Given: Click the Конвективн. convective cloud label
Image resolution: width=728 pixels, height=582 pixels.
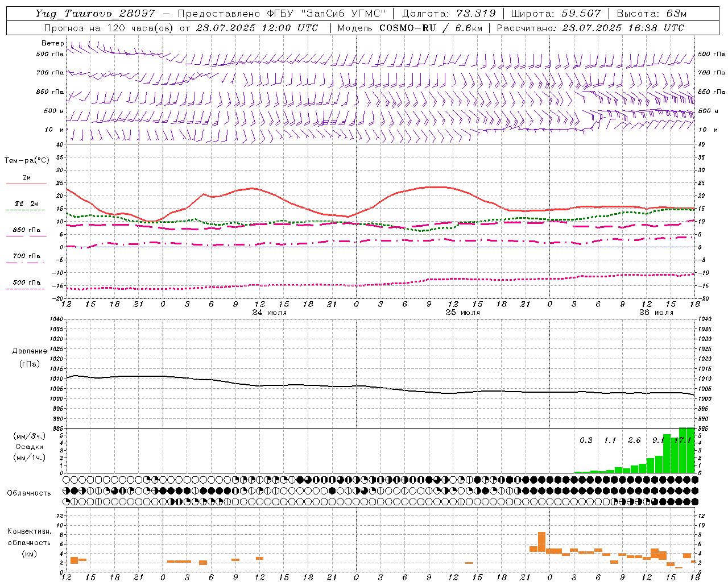Looking at the screenshot, I should pyautogui.click(x=29, y=531).
